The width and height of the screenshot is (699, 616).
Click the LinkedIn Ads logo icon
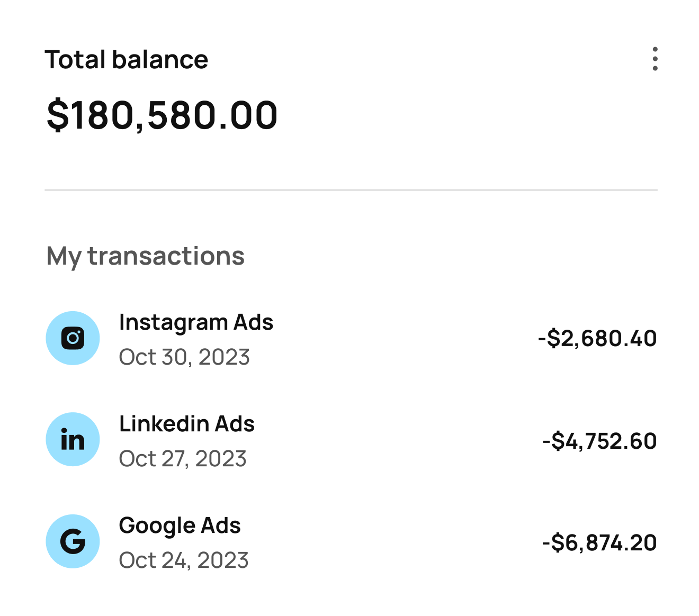tap(73, 439)
